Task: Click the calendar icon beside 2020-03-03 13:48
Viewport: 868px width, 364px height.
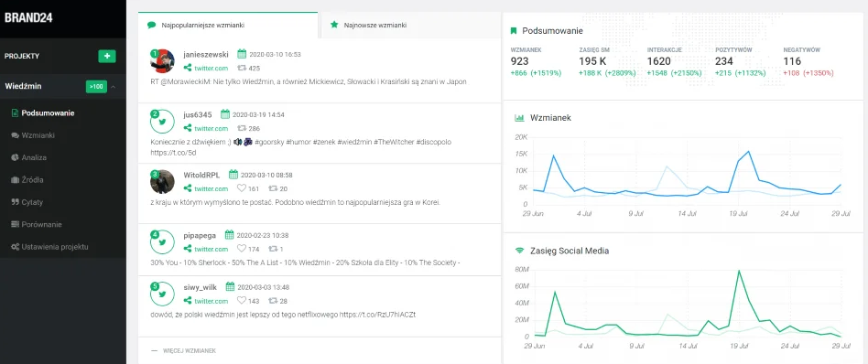Action: 231,287
